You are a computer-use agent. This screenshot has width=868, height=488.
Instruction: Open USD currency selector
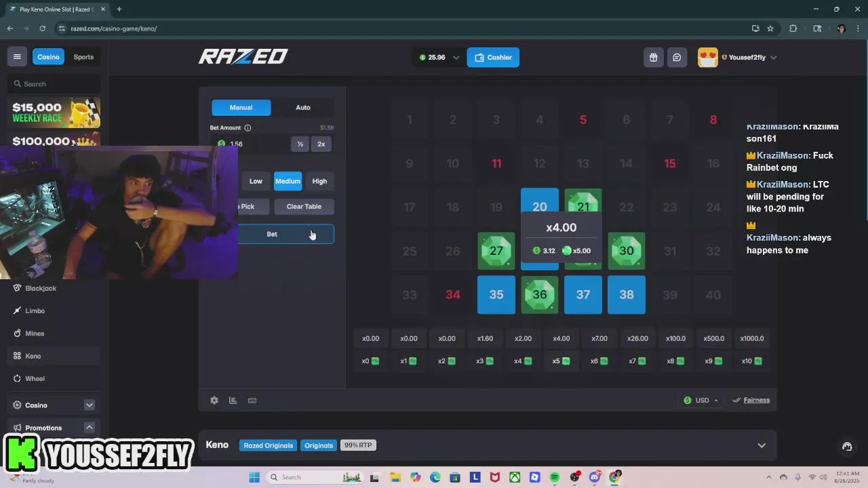pos(701,401)
